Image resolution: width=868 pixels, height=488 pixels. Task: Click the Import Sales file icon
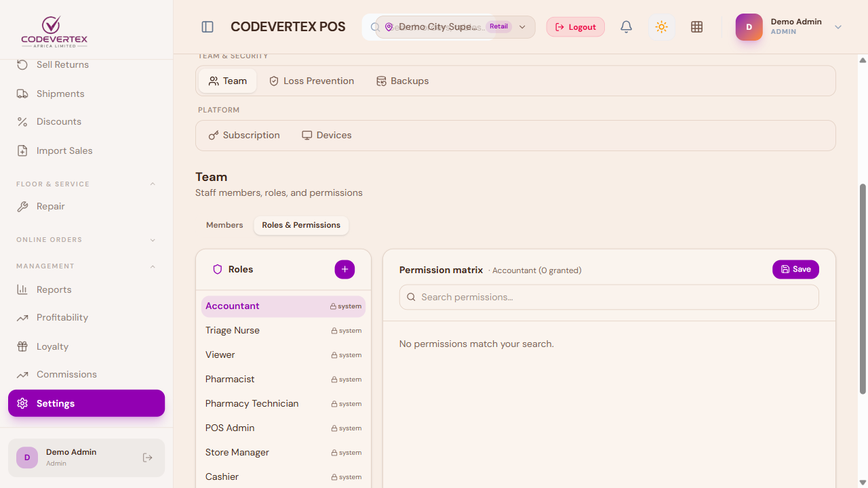[x=22, y=150]
